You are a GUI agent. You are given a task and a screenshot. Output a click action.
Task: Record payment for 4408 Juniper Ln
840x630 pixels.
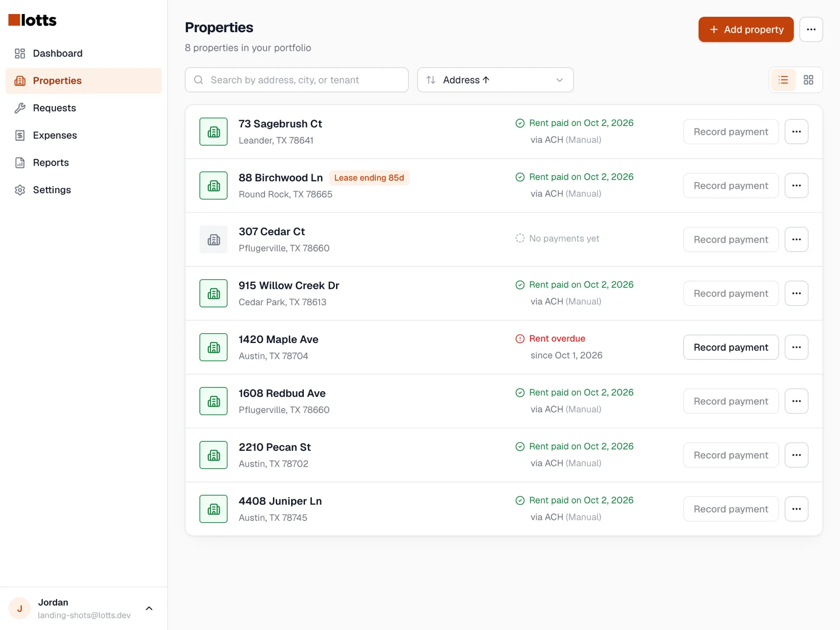click(x=731, y=509)
